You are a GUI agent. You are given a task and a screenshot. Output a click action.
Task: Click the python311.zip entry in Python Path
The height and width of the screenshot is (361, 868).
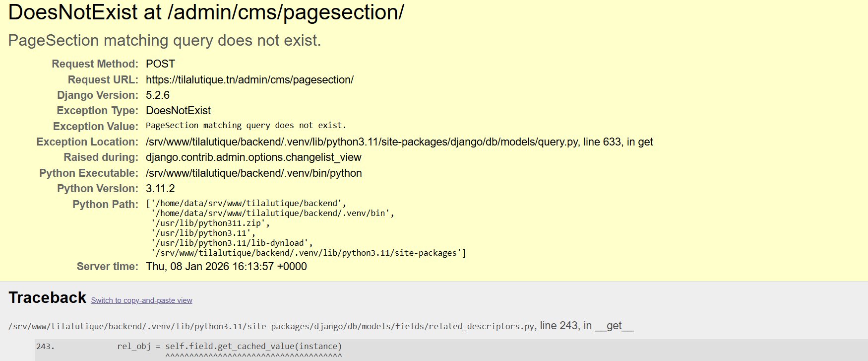(210, 223)
